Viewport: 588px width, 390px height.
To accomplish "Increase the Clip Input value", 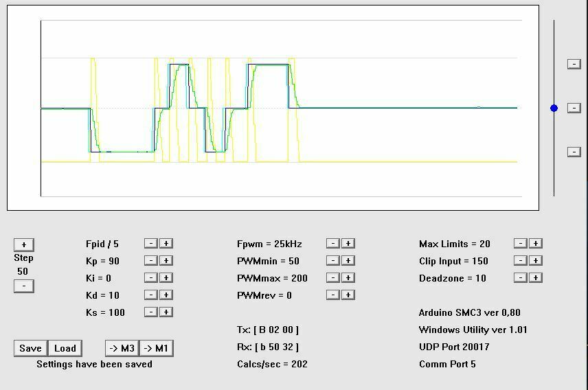I will 536,261.
